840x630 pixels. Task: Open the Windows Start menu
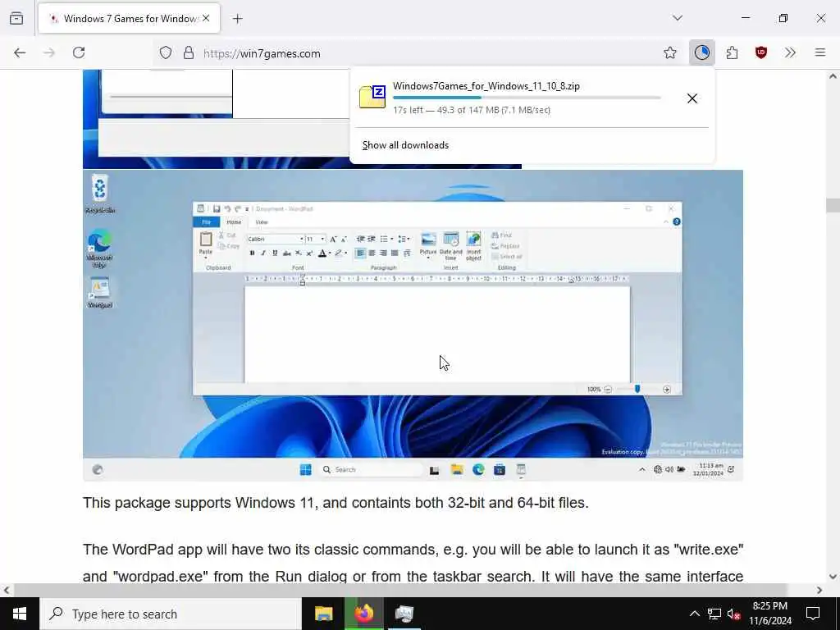[x=20, y=614]
